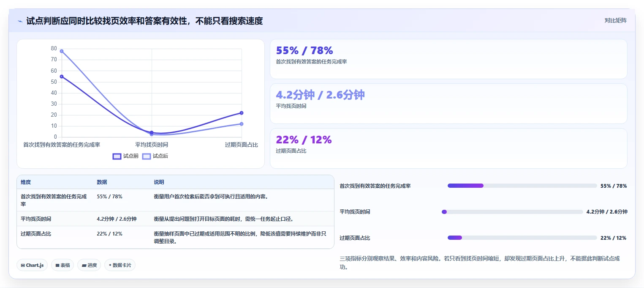
Task: Click chart x-axis label 首次找到有效答案的任务完成率
Action: point(62,145)
